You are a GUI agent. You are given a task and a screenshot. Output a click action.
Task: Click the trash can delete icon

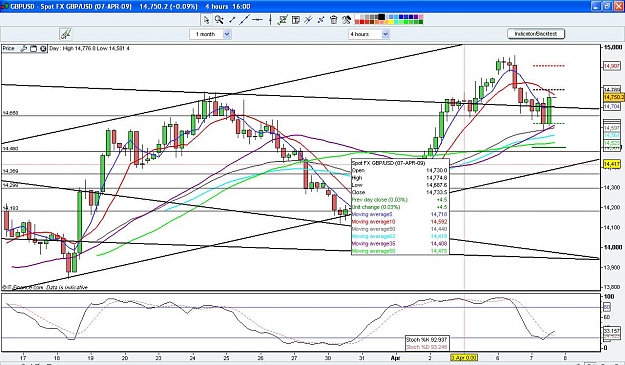tap(334, 20)
